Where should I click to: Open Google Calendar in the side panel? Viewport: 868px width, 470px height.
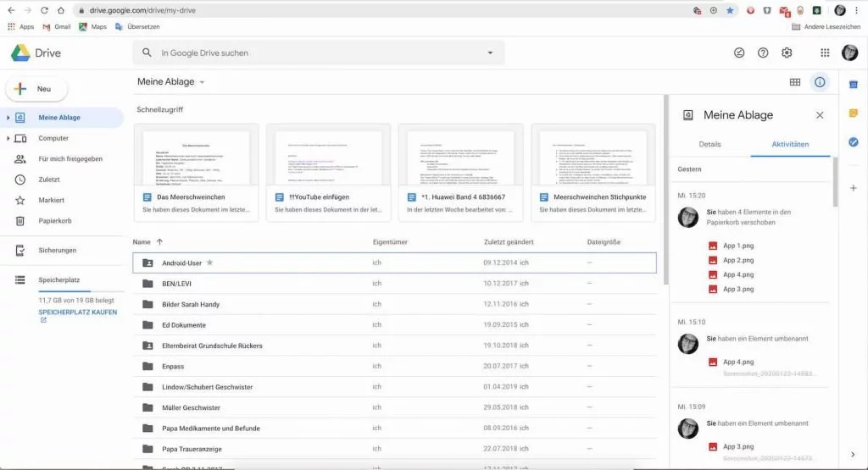click(854, 85)
